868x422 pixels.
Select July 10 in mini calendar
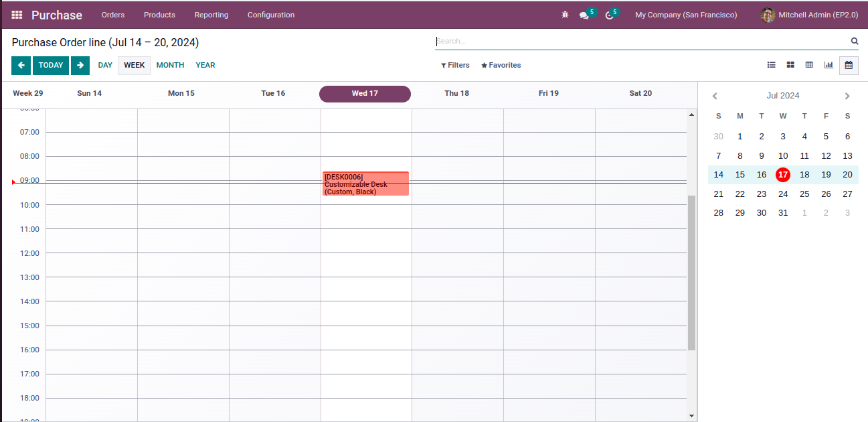coord(783,156)
